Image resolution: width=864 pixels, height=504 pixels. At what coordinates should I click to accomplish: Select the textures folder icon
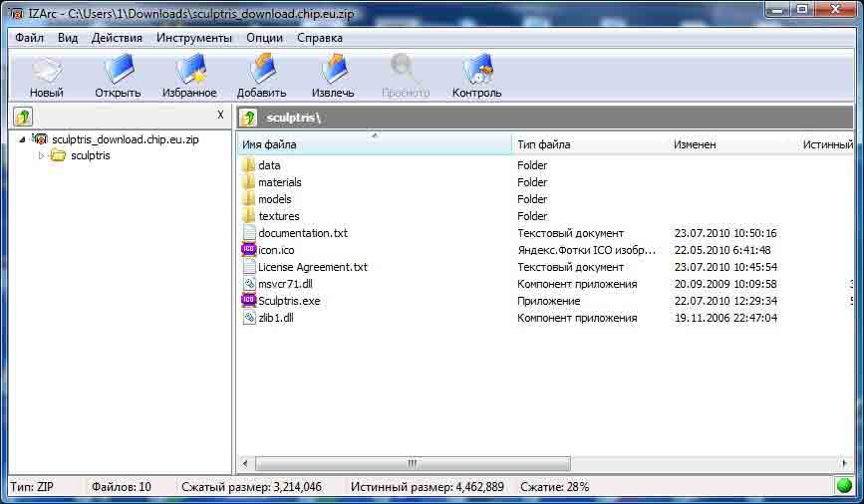[x=249, y=216]
